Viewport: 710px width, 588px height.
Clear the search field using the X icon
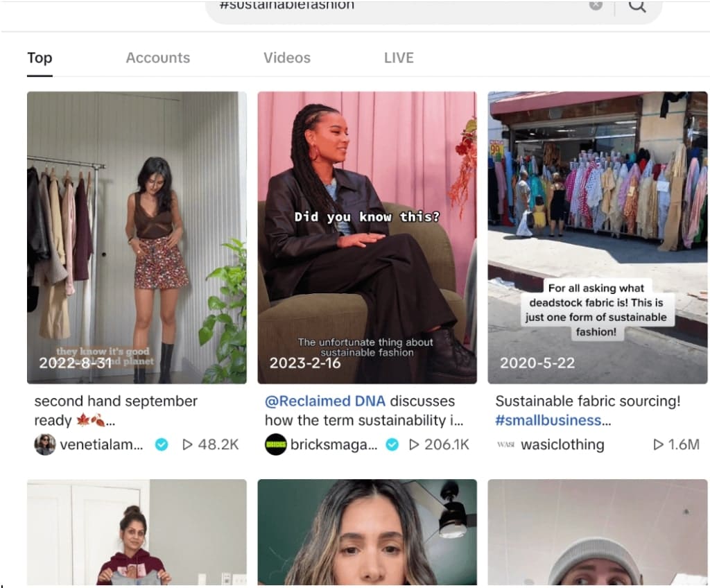click(596, 6)
